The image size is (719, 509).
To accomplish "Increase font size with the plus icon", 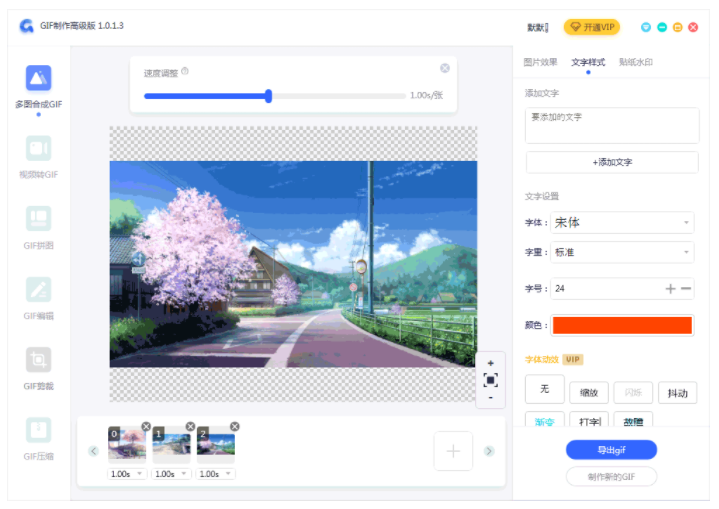I will point(670,289).
